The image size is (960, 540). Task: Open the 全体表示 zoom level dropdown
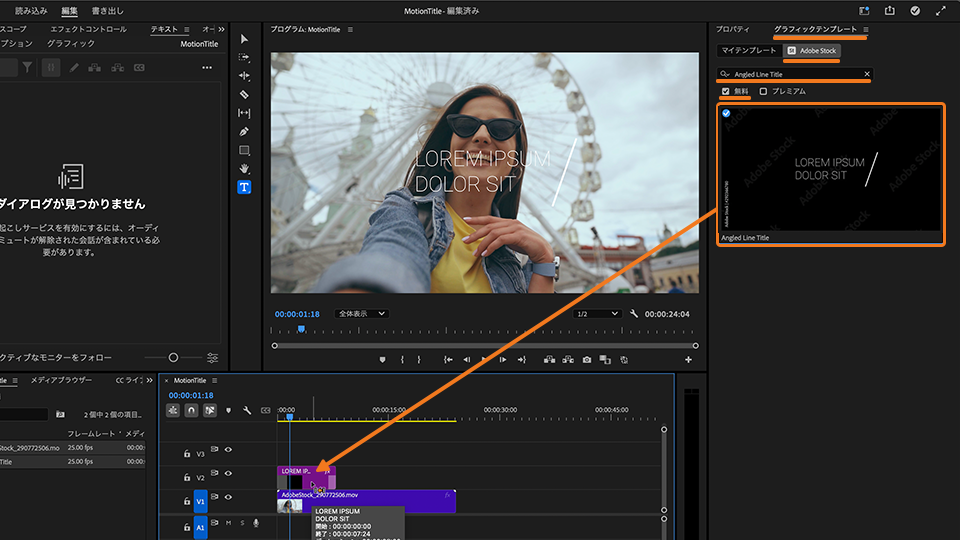[x=361, y=314]
